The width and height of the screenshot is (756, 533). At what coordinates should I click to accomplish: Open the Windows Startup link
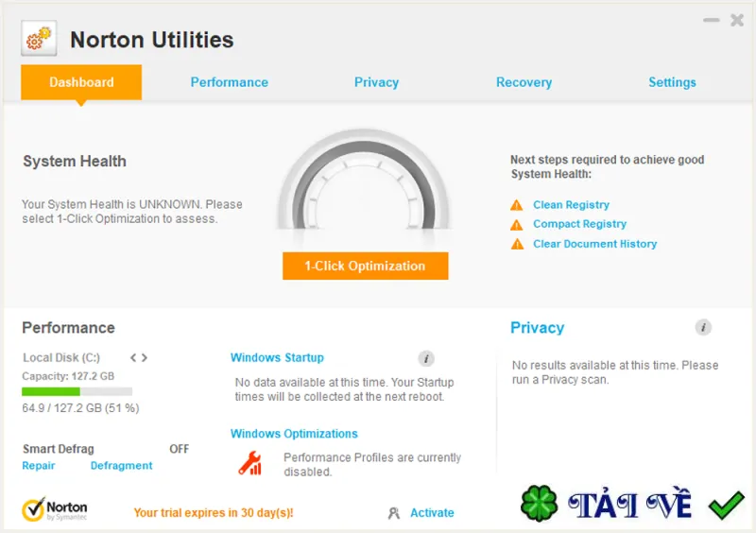277,358
